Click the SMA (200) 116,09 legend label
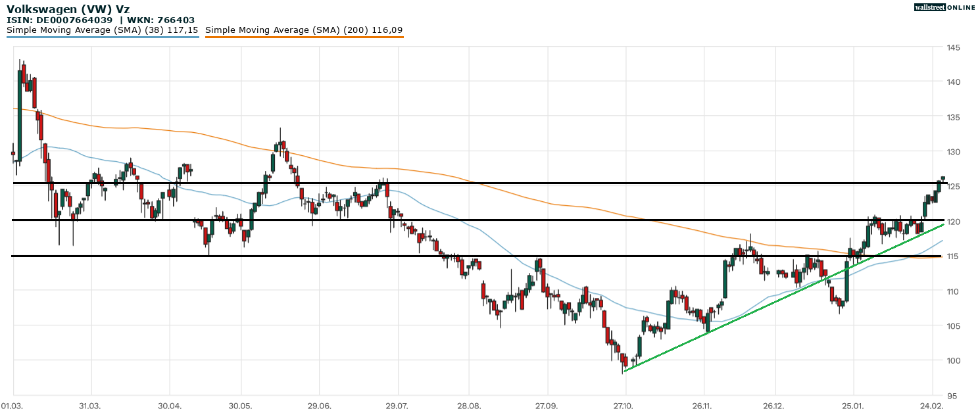 click(305, 30)
